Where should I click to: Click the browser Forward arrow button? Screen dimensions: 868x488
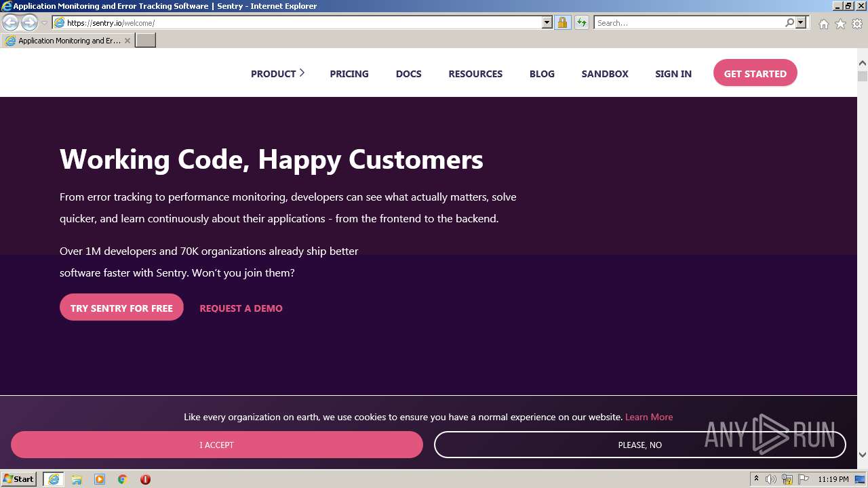pyautogui.click(x=29, y=22)
